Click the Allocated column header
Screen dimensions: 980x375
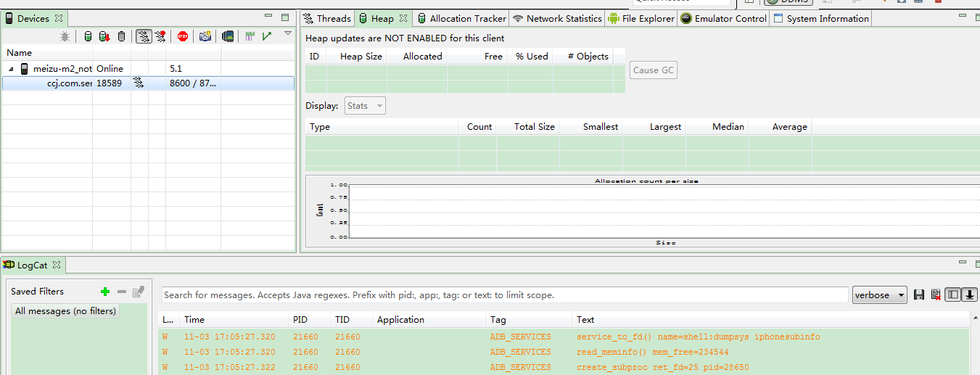pyautogui.click(x=417, y=57)
